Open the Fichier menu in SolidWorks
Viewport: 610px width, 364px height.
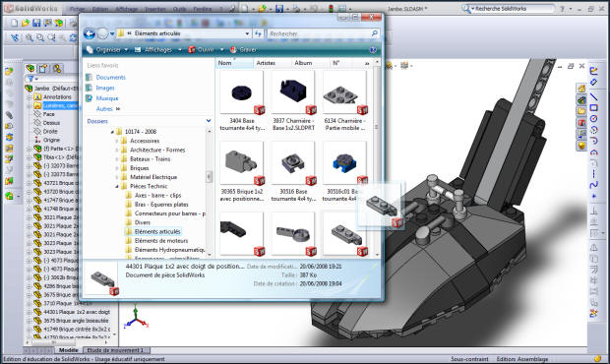coord(78,9)
